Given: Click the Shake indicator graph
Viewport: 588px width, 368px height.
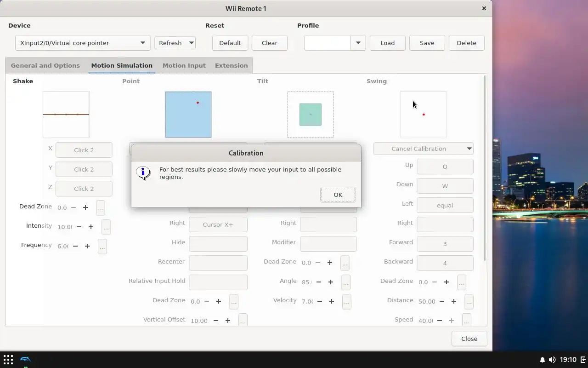Looking at the screenshot, I should tap(66, 115).
